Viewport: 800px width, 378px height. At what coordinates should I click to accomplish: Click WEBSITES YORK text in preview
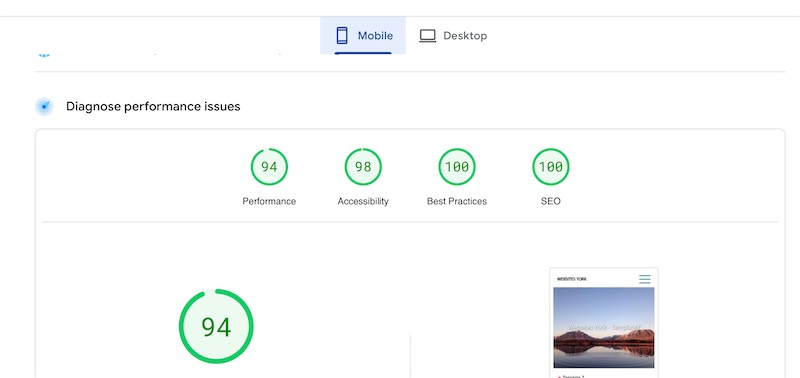pos(571,279)
